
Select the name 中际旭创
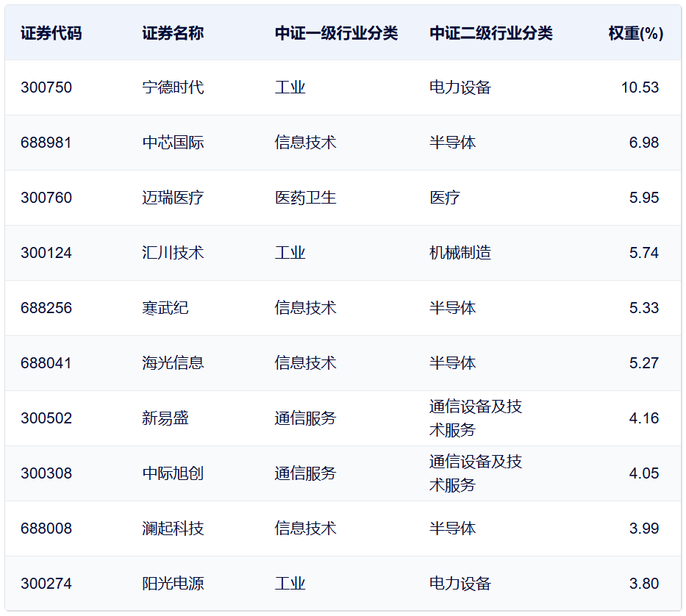point(173,473)
